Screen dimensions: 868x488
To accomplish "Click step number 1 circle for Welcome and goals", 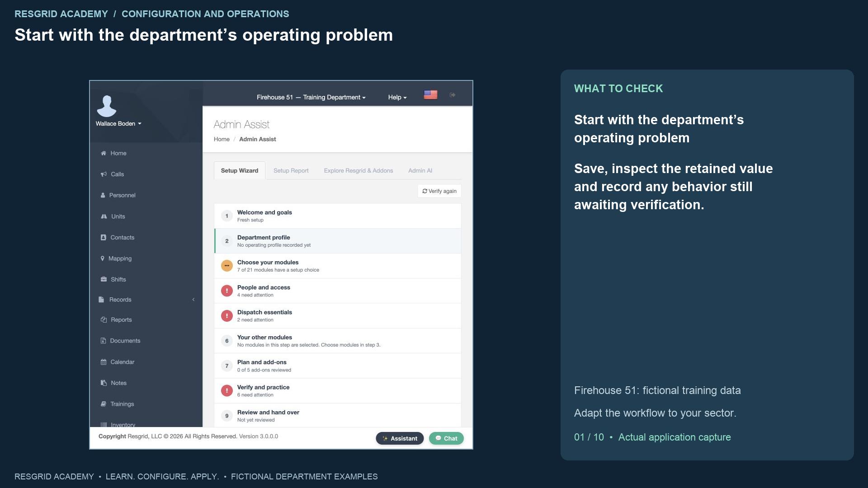I will coord(227,216).
